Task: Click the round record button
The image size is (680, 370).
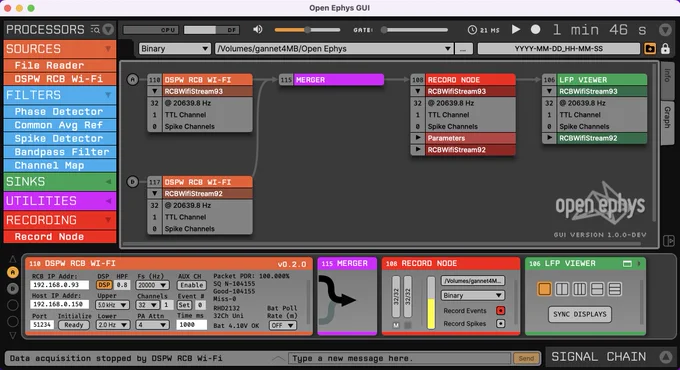Action: point(536,29)
